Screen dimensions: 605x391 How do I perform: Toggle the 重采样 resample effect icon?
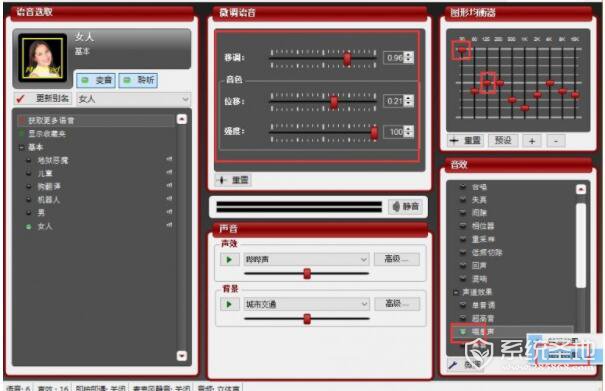(463, 239)
